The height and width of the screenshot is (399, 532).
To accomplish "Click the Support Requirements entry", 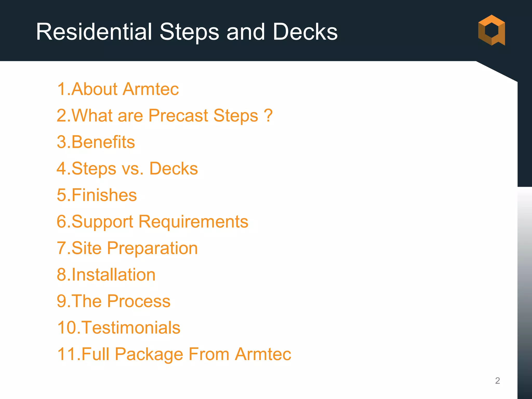I will click(152, 222).
